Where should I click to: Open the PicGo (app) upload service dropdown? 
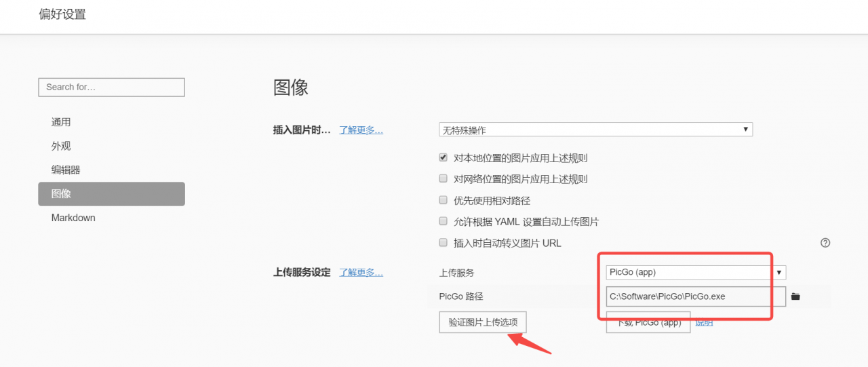tap(695, 272)
